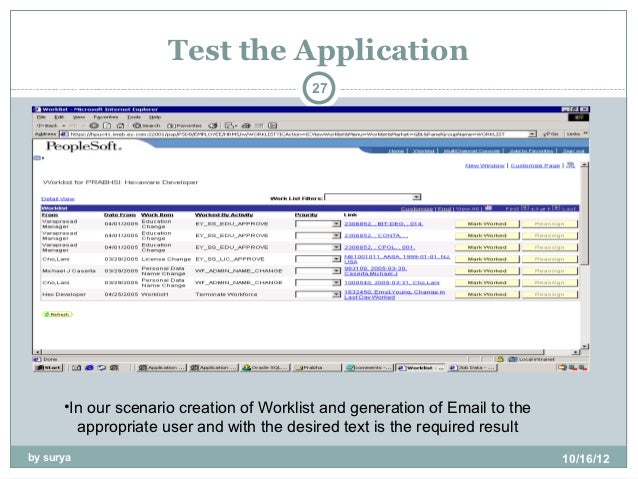Open the IE Search toolbar button
This screenshot has width=638, height=479.
[x=146, y=126]
